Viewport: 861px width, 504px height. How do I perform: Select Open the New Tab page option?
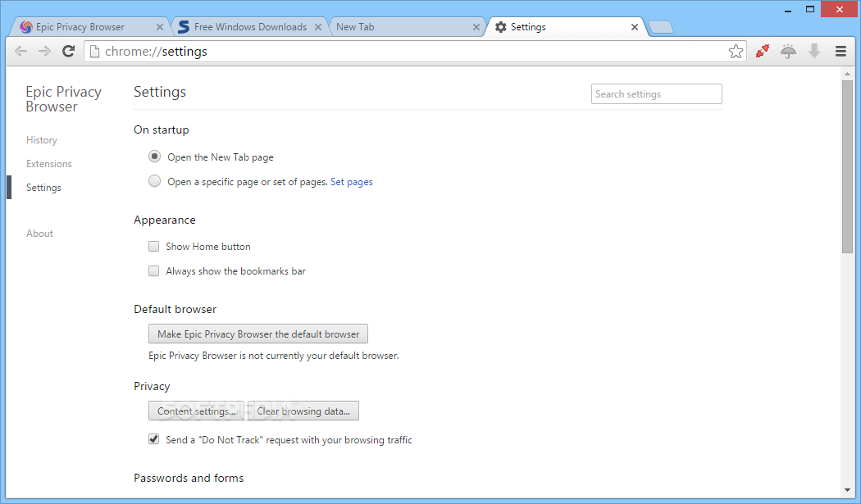(x=154, y=157)
